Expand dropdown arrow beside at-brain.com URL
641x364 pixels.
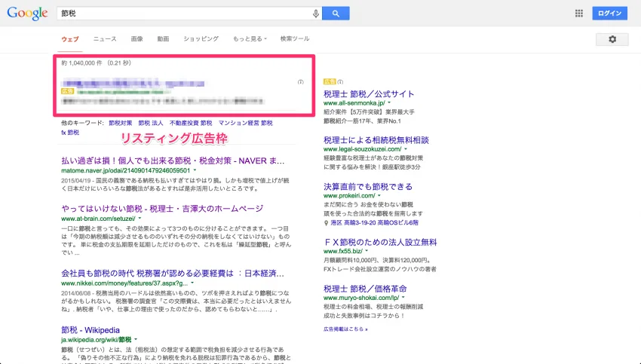[140, 219]
